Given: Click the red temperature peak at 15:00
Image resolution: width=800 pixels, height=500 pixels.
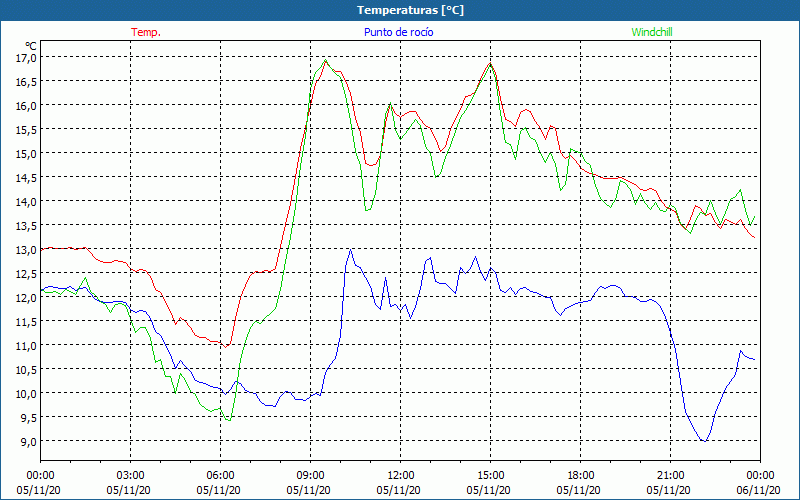Looking at the screenshot, I should pos(490,64).
